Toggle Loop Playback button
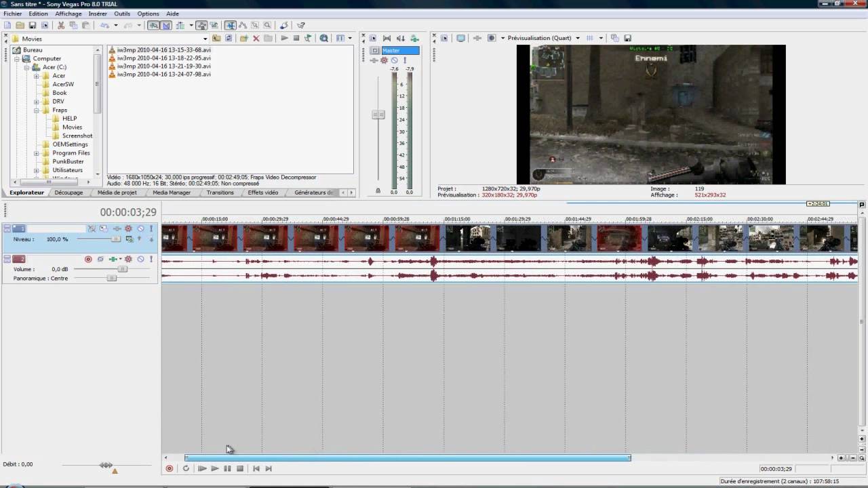The width and height of the screenshot is (868, 488). 186,468
